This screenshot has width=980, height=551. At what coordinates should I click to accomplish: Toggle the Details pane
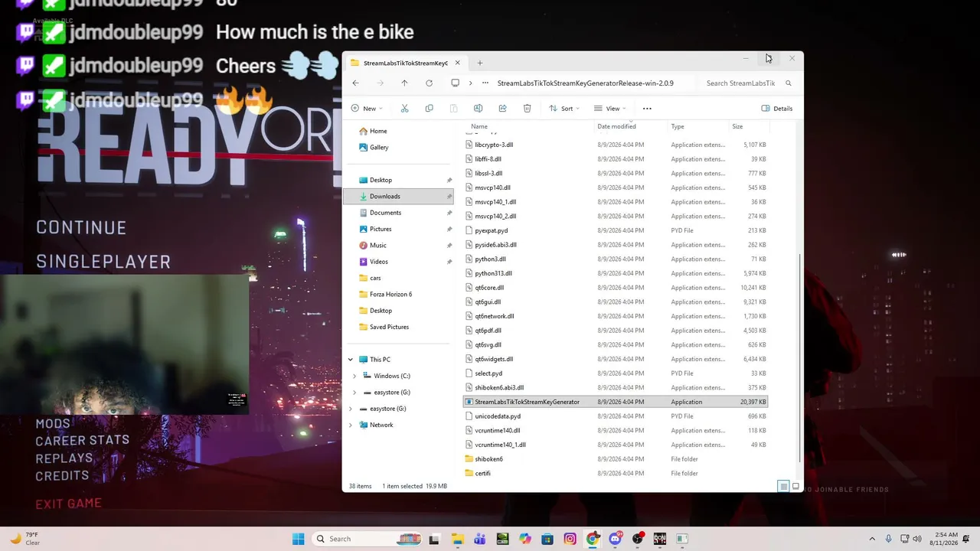pos(777,109)
